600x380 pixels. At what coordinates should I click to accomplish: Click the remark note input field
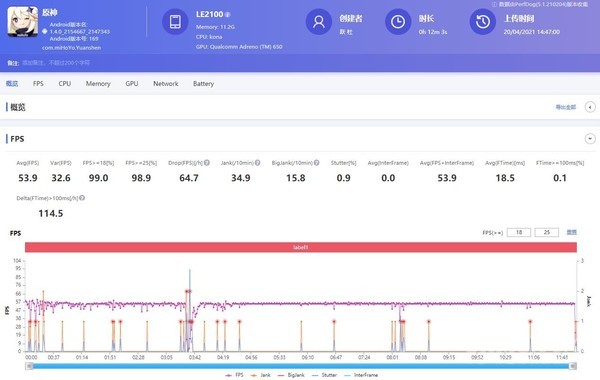(x=56, y=63)
